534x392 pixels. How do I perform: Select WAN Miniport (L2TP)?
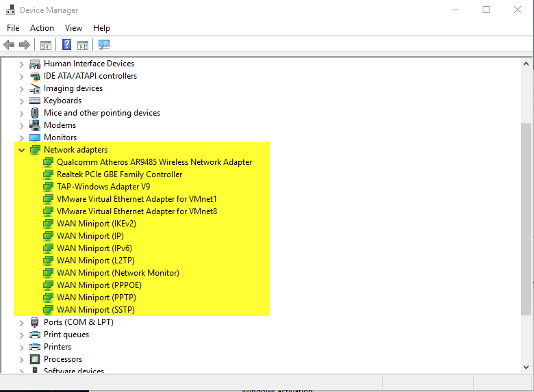(96, 261)
